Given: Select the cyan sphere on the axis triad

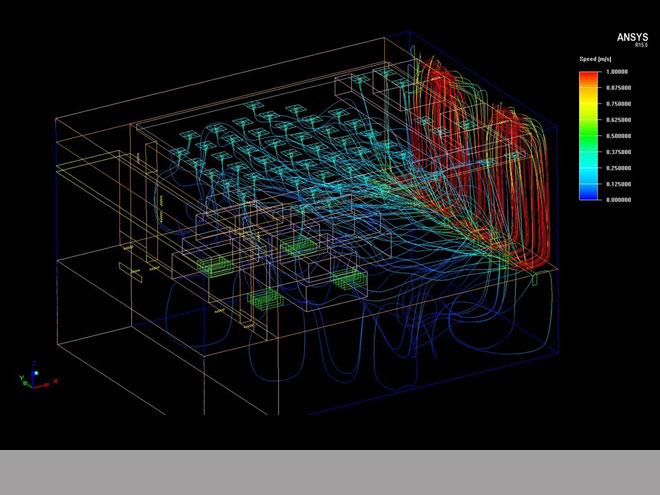Looking at the screenshot, I should pyautogui.click(x=36, y=374).
